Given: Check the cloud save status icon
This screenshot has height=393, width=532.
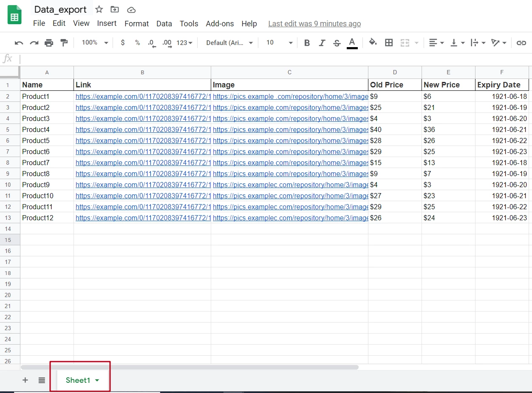Looking at the screenshot, I should (131, 10).
